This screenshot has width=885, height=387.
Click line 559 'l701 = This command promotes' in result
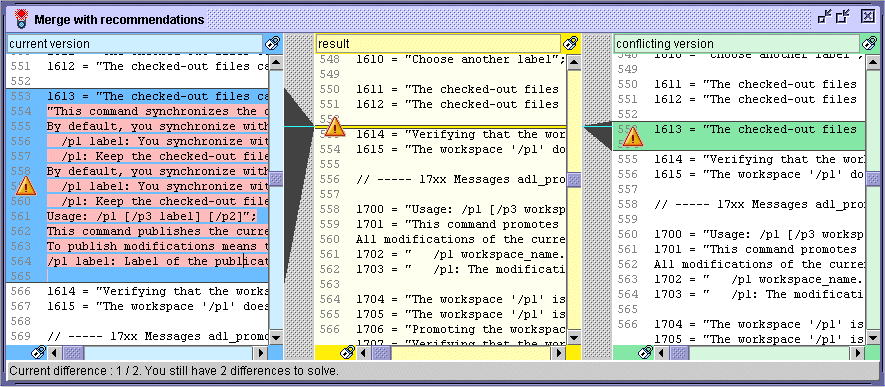tap(461, 224)
